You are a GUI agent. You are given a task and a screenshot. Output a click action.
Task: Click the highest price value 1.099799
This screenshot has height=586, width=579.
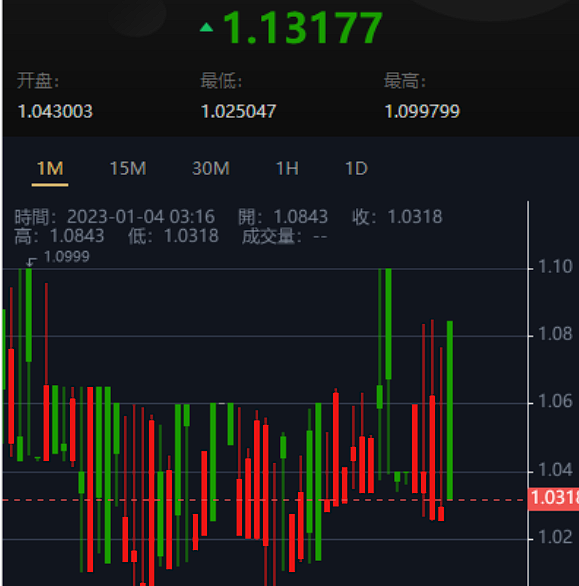(422, 111)
